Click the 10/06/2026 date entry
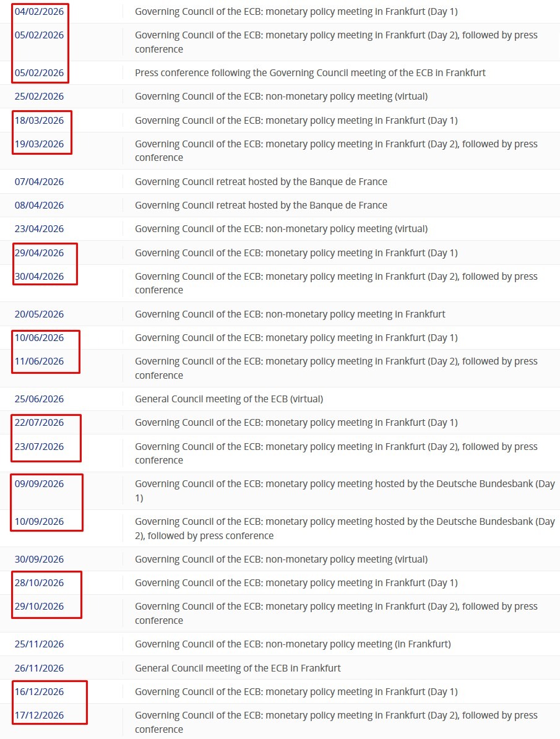This screenshot has width=560, height=739. pyautogui.click(x=39, y=337)
